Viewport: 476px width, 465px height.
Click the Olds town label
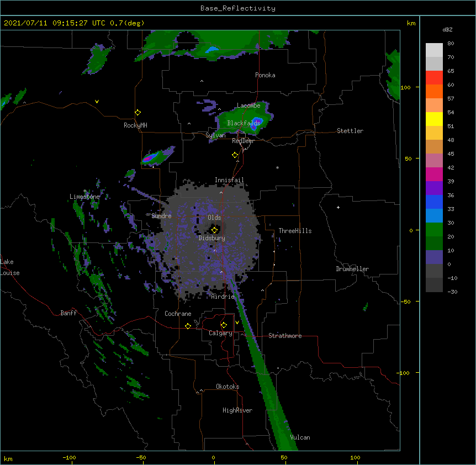(214, 218)
